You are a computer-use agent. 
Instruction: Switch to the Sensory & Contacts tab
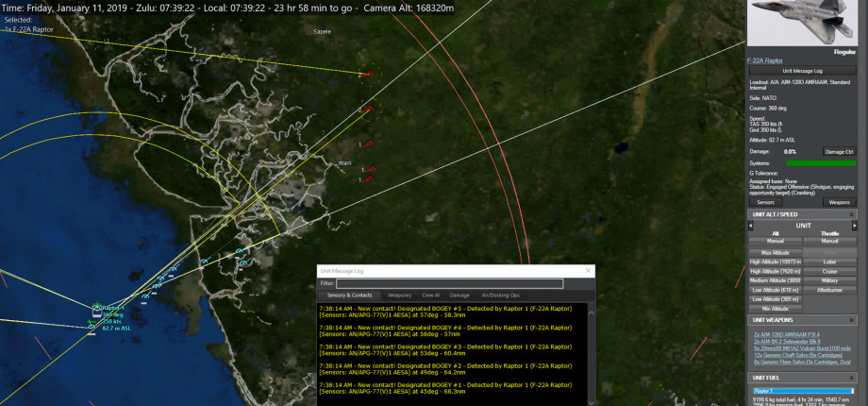349,296
